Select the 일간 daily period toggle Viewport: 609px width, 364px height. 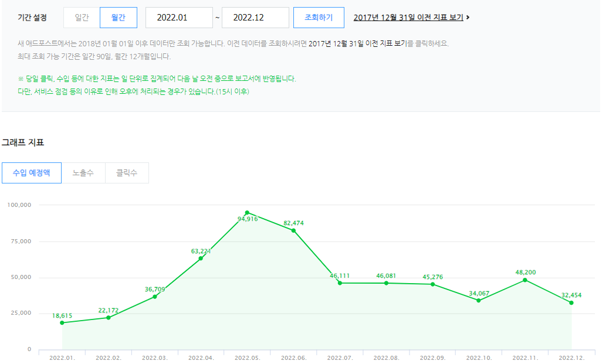point(82,18)
